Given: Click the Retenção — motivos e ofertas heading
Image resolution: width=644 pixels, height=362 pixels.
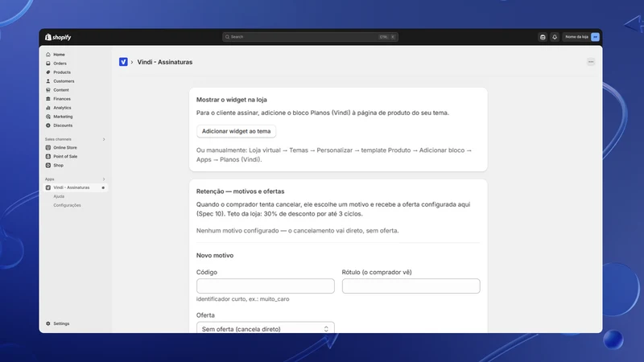Looking at the screenshot, I should tap(240, 191).
